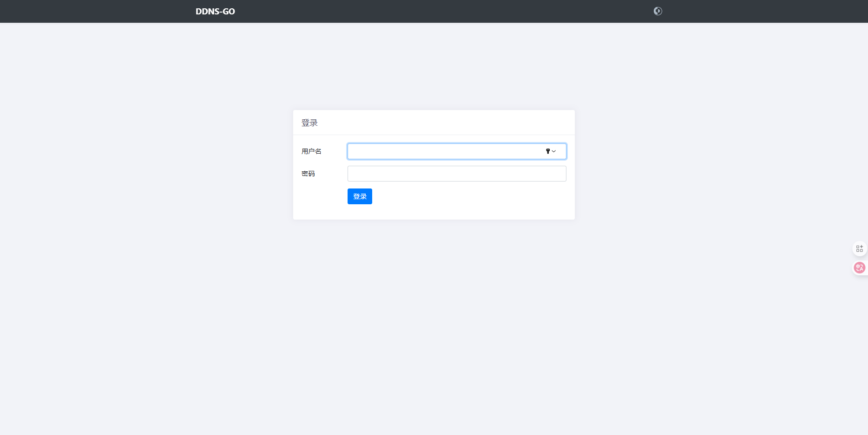Click empty dark navbar area beside DDNS-GO

tap(418, 12)
